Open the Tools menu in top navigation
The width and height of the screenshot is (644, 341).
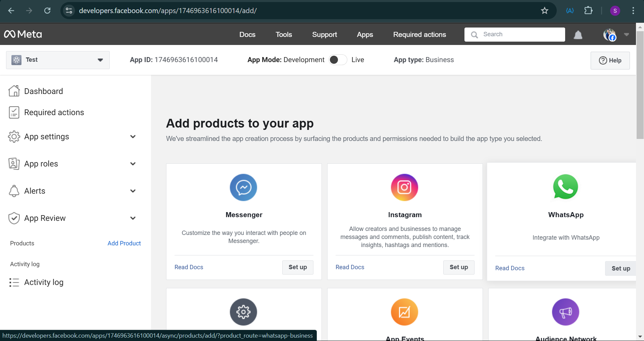click(x=284, y=35)
